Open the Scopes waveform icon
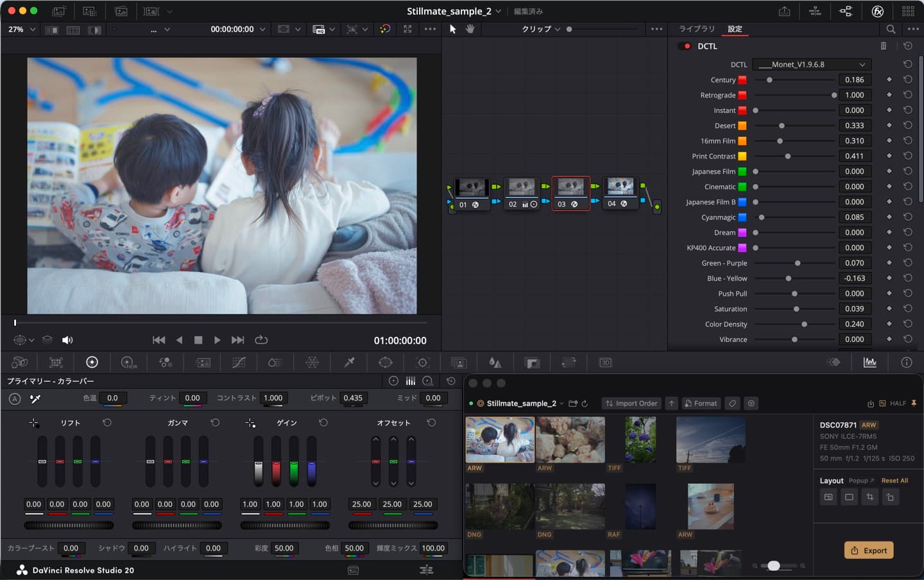Screen dimensions: 924x580 click(870, 362)
